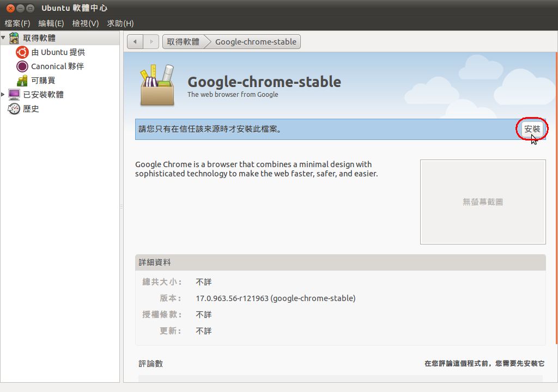The image size is (558, 392).
Task: Select 可購買 in sidebar
Action: coord(43,81)
